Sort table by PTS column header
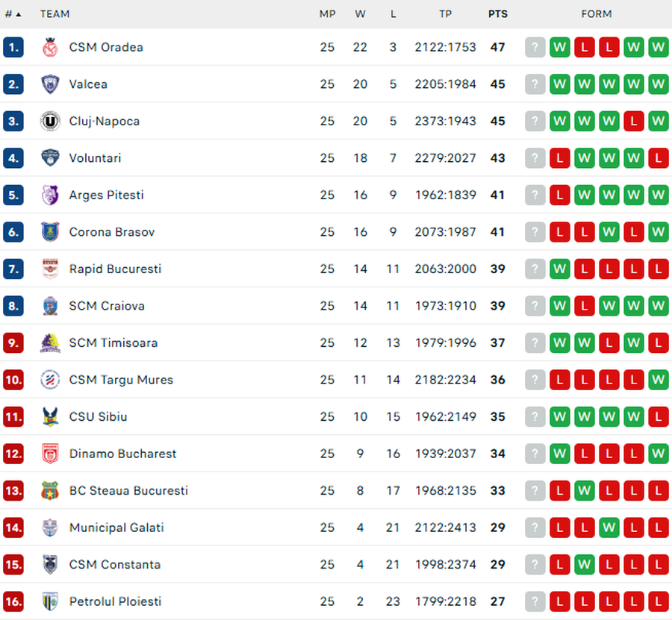 coord(498,14)
